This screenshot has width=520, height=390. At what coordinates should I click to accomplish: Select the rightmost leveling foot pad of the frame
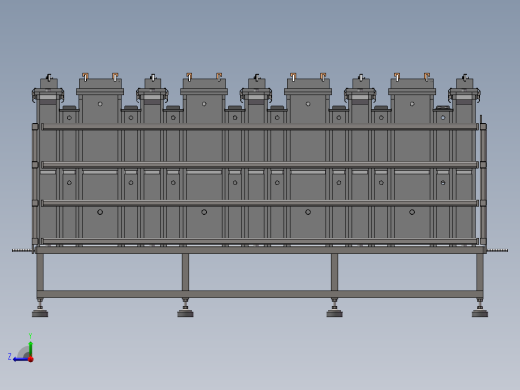(480, 313)
